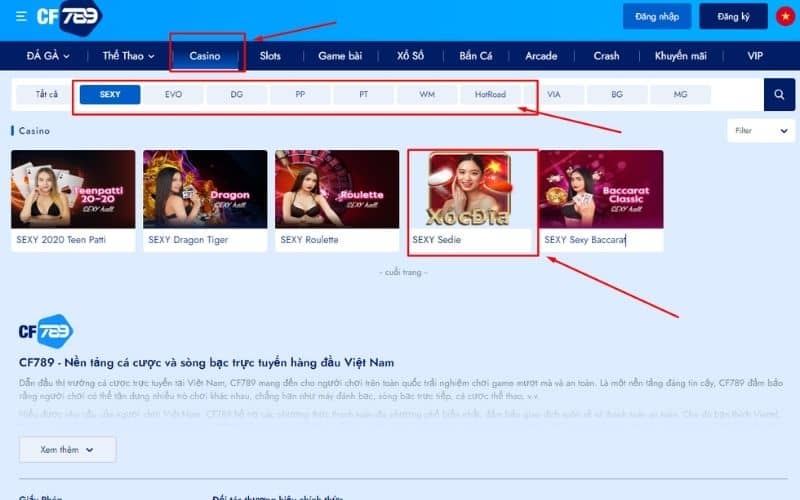The image size is (800, 500).
Task: Select the BG provider filter
Action: tap(617, 94)
